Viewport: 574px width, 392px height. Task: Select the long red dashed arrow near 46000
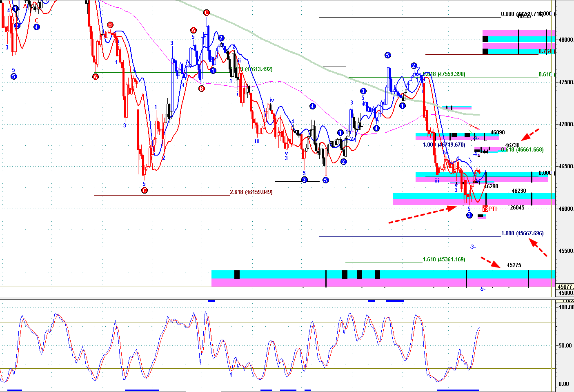pos(422,215)
